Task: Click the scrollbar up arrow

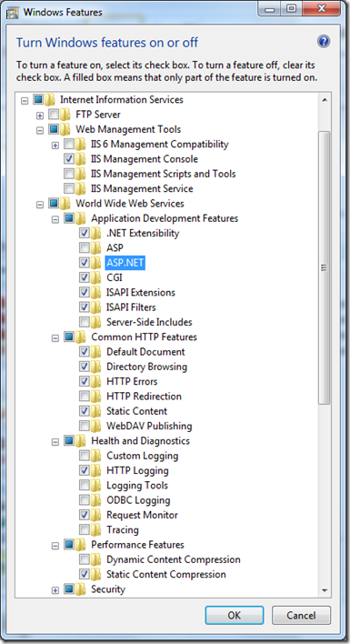Action: pyautogui.click(x=325, y=100)
